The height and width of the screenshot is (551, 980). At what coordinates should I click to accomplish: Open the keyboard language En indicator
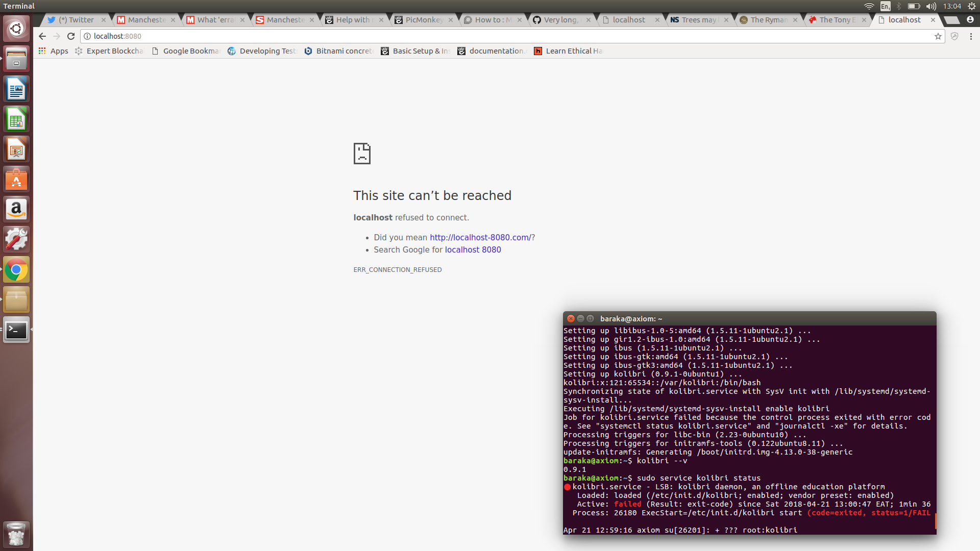pos(885,6)
